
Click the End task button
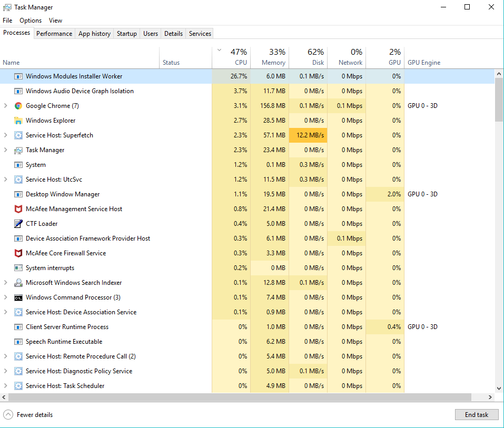477,415
